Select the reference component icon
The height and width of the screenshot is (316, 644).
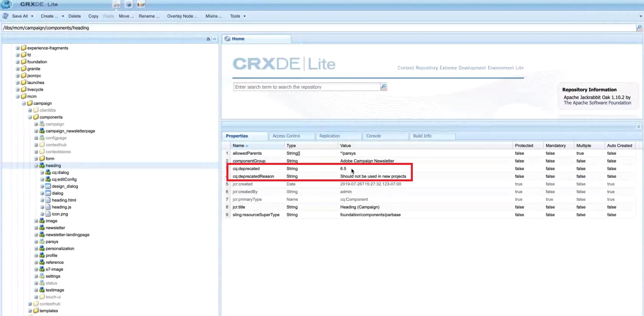point(42,262)
